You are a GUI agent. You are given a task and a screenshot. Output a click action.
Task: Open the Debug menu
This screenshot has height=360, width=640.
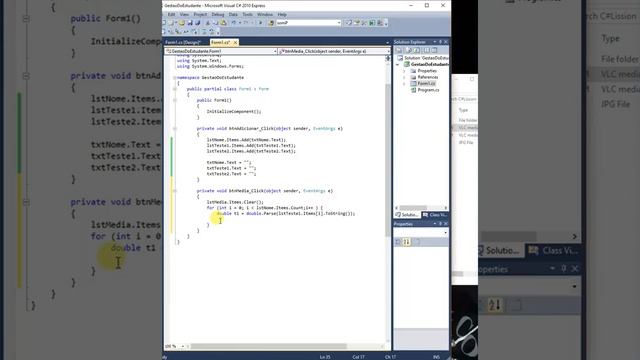pyautogui.click(x=218, y=14)
